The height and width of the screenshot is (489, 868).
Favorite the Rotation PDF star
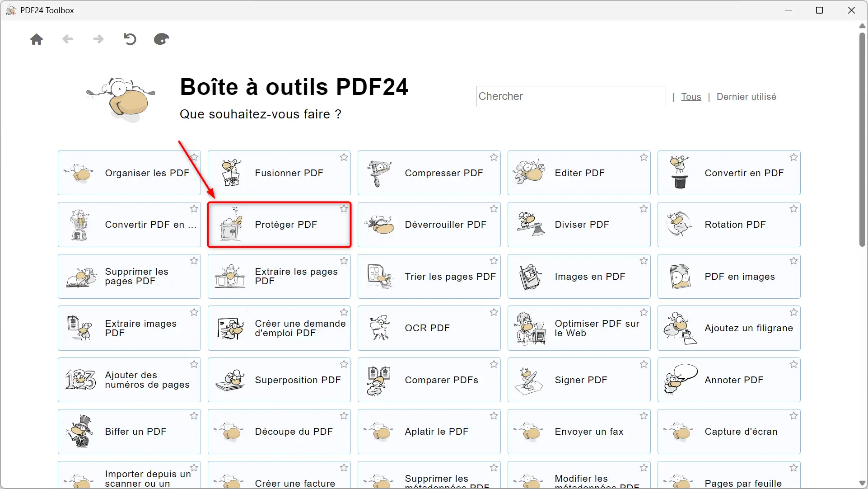(x=794, y=209)
